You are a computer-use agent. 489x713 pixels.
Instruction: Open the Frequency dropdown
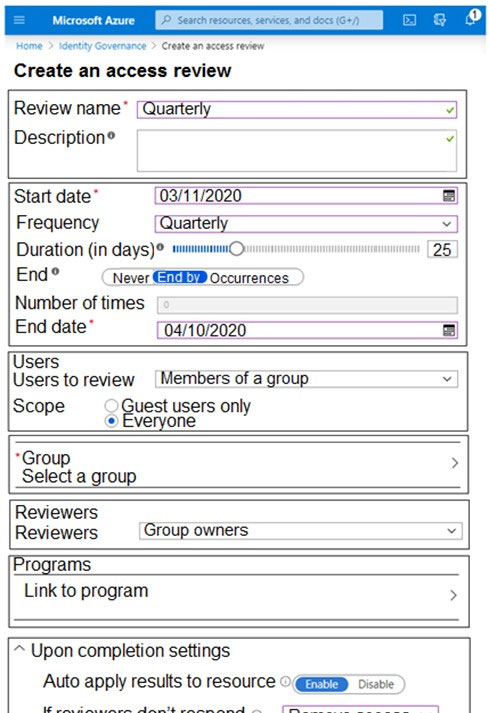(306, 224)
